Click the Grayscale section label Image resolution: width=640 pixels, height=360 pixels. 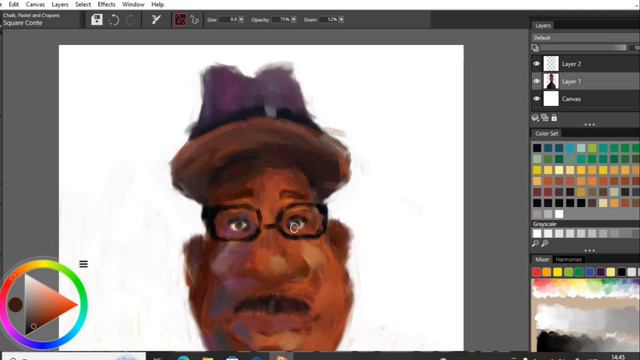coord(544,224)
